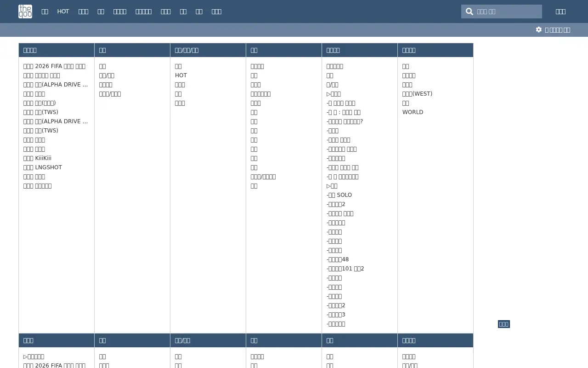Click the small dark floating button right of the table
Viewport: 588px width, 368px height.
point(504,324)
